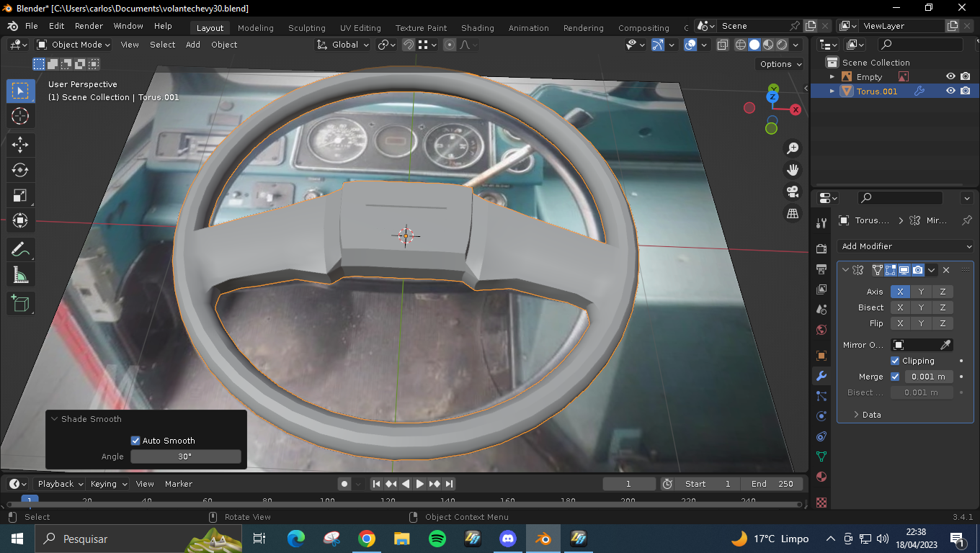
Task: Switch to the Modeling workspace tab
Action: click(x=256, y=28)
